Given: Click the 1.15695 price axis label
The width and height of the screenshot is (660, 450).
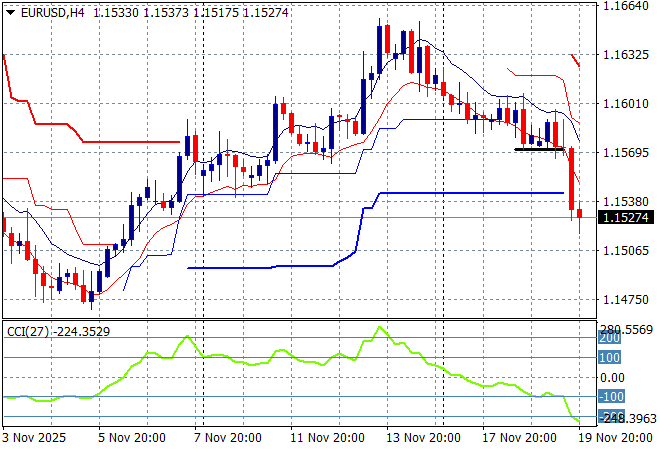Looking at the screenshot, I should pyautogui.click(x=627, y=152).
